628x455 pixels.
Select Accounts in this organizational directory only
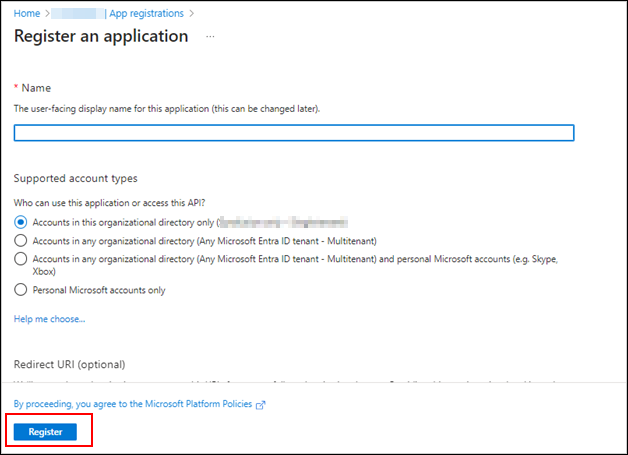point(21,222)
